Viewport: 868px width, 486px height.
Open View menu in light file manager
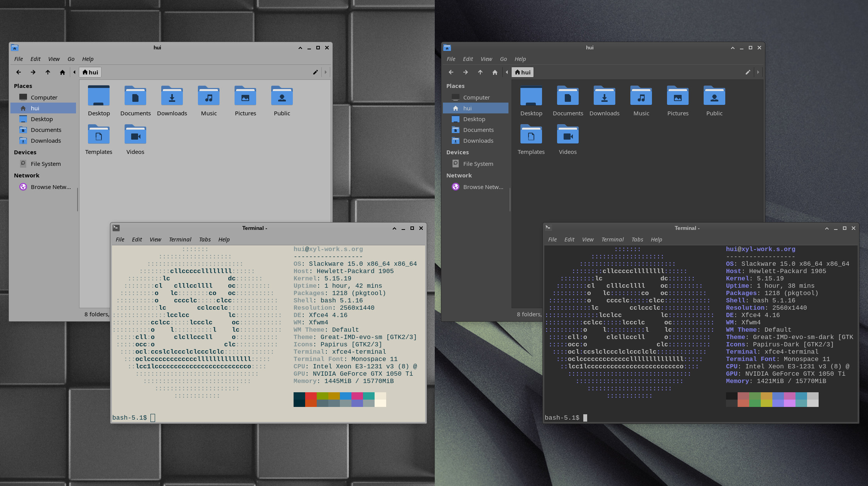click(54, 59)
